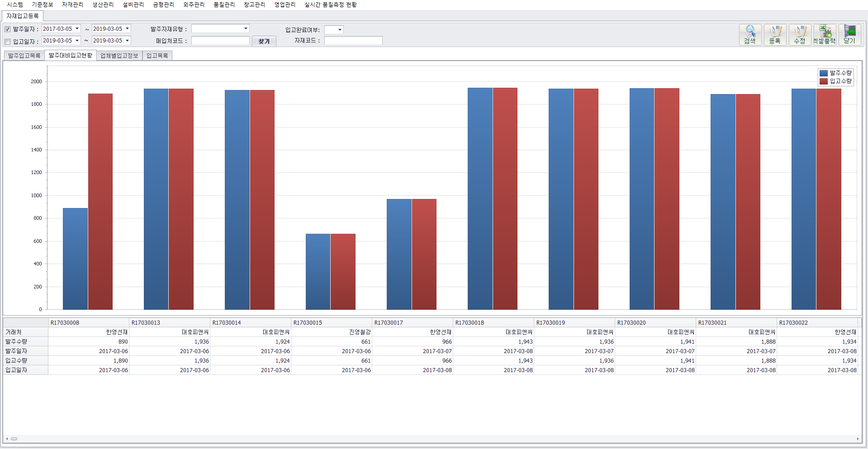Viewport: 868px width, 449px height.
Task: Select the R17030015 column header
Action: pyautogui.click(x=331, y=322)
